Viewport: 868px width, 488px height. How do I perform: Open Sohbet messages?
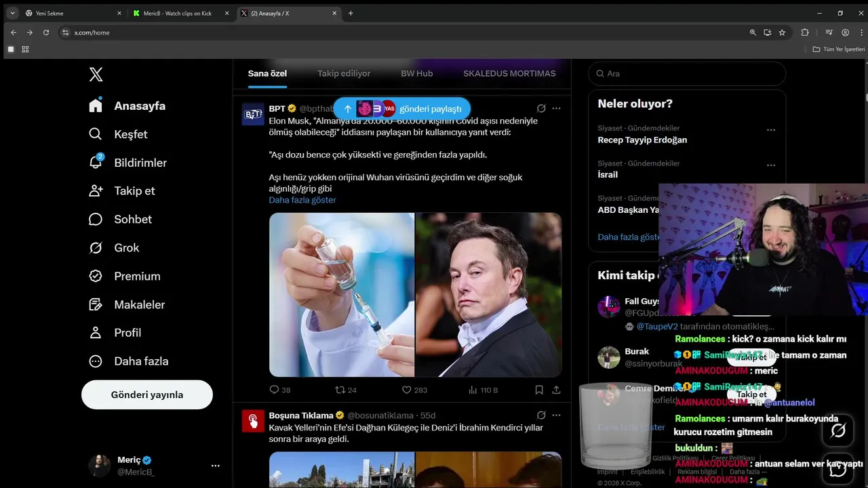pos(120,220)
